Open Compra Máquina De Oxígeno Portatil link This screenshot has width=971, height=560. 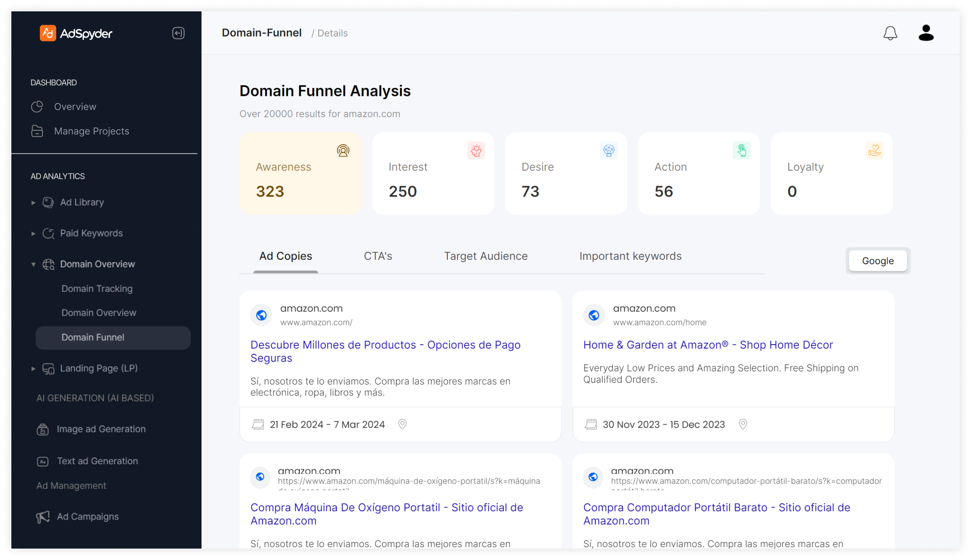(386, 514)
